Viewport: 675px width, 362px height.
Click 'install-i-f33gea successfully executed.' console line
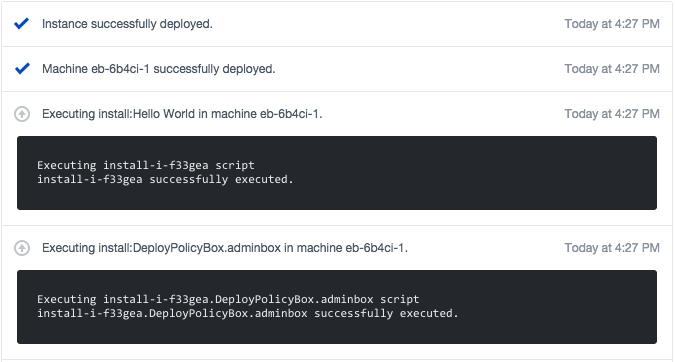pos(165,179)
